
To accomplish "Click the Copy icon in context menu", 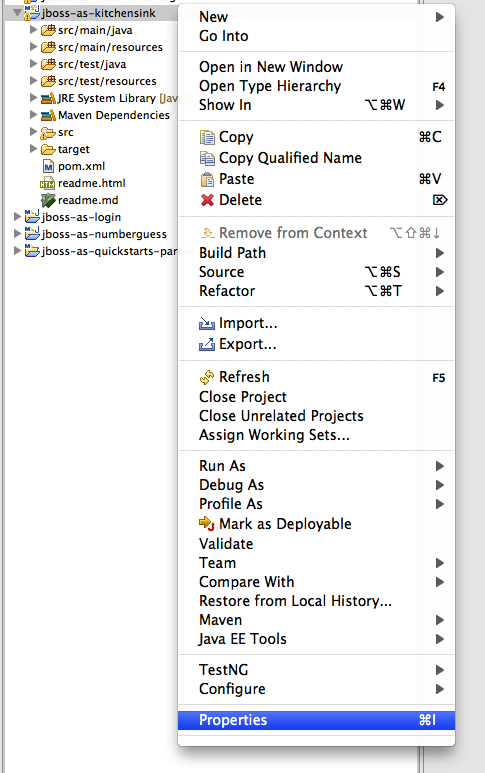I will pyautogui.click(x=207, y=137).
